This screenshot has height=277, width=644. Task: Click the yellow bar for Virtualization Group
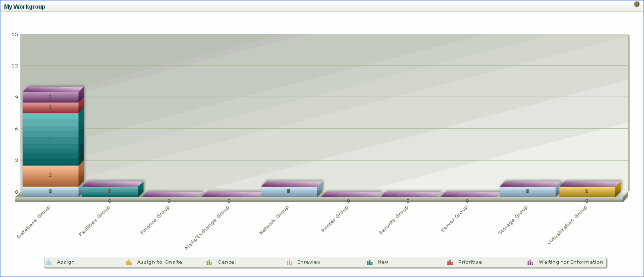coord(587,192)
